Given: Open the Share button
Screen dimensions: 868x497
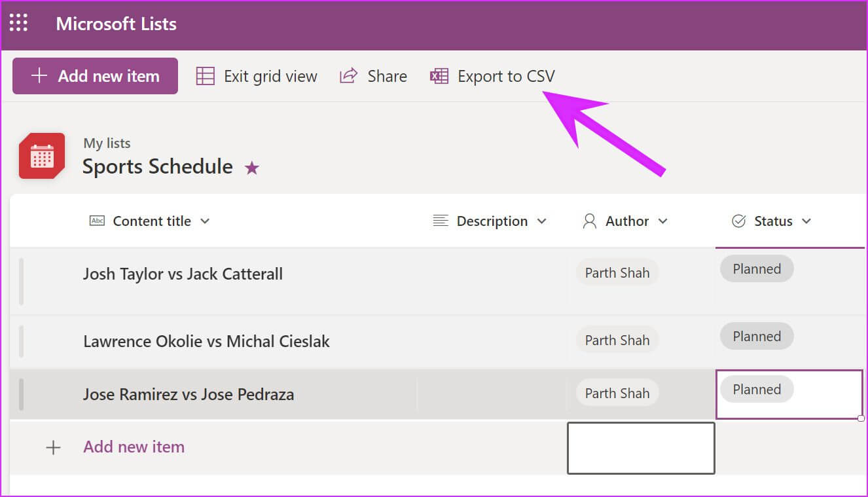Looking at the screenshot, I should 373,76.
